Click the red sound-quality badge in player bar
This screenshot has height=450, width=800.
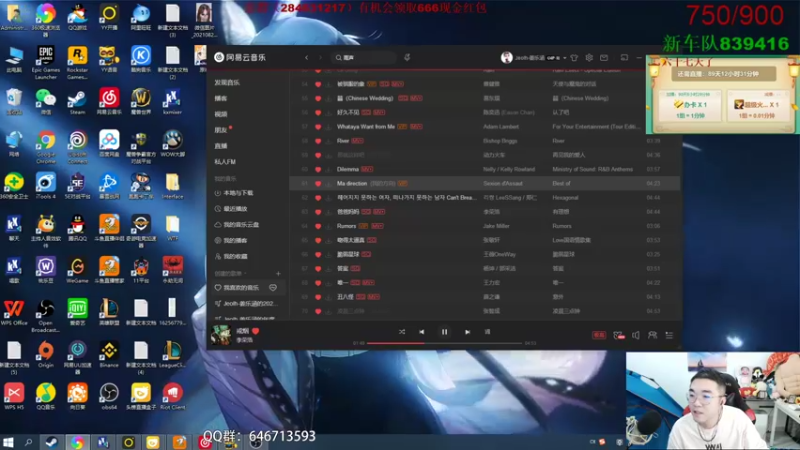pos(599,335)
